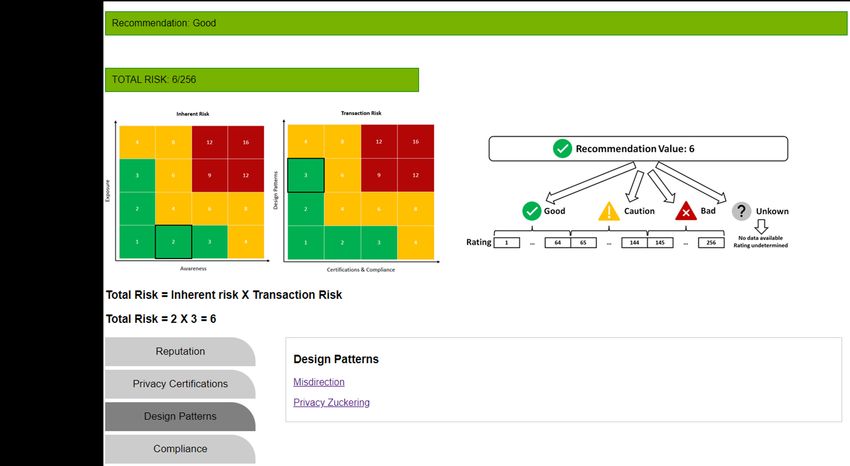This screenshot has width=850, height=466.
Task: Click the highlighted cell 2 in Inherent Risk matrix
Action: [x=173, y=242]
